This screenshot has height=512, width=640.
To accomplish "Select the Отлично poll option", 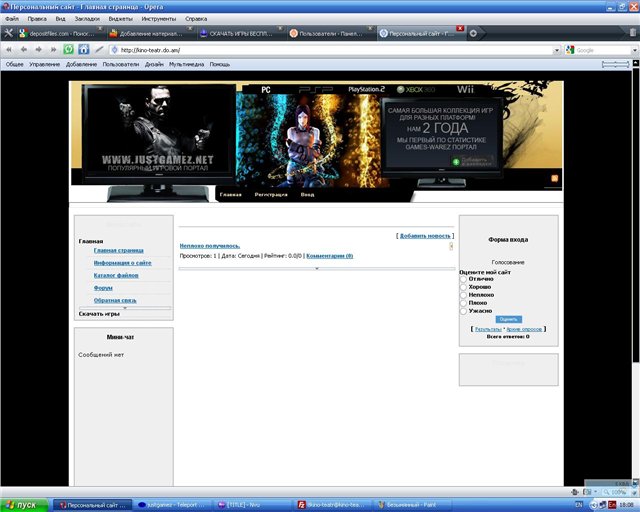I will click(463, 279).
